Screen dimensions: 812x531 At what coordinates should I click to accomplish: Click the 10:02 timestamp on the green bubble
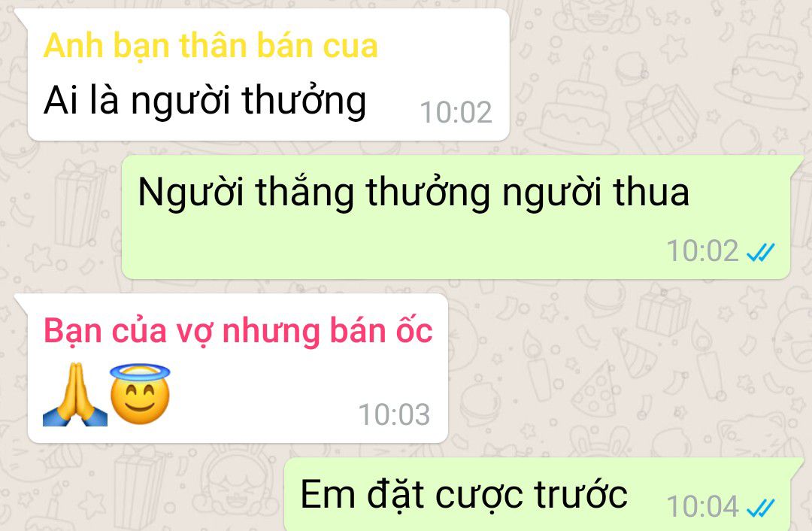[x=702, y=251]
